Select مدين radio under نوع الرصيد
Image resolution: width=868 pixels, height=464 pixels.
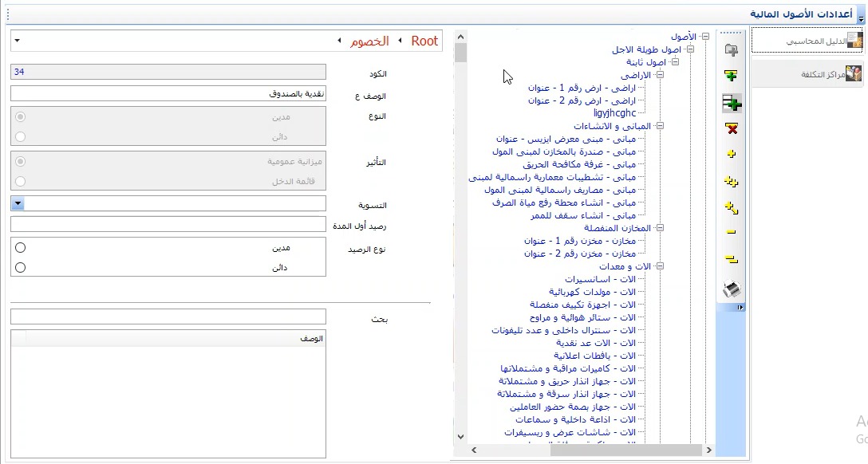tap(21, 247)
